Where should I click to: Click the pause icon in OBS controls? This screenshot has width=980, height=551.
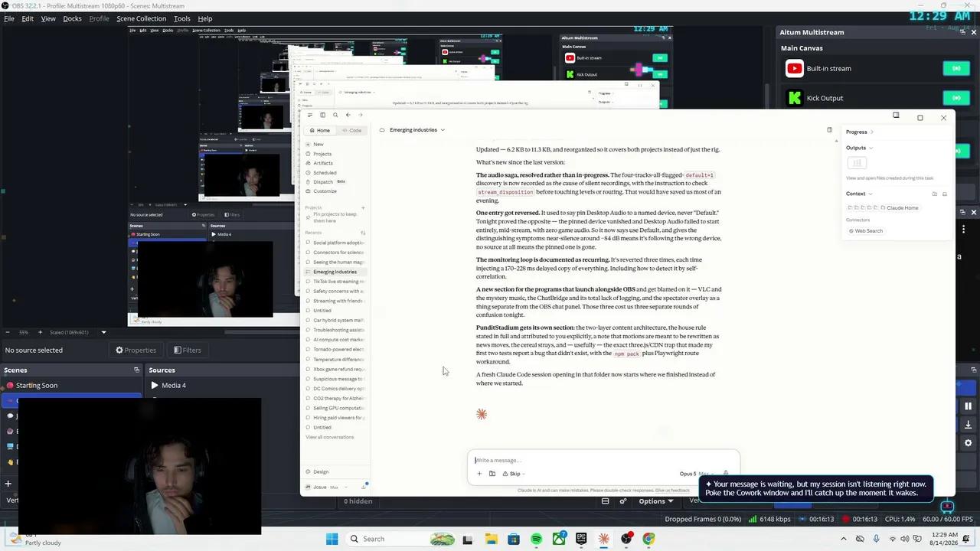point(968,406)
